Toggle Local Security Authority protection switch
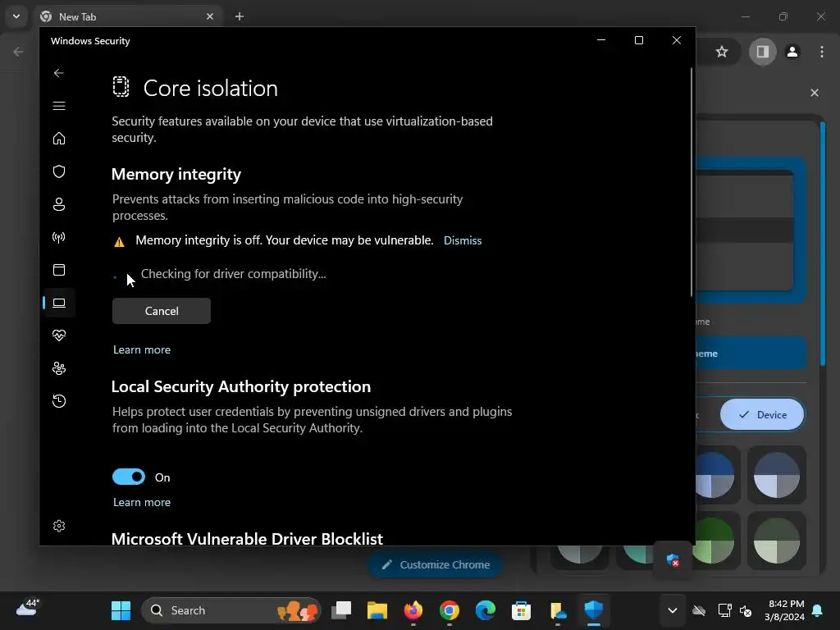Screen dimensions: 840x630 (x=129, y=477)
